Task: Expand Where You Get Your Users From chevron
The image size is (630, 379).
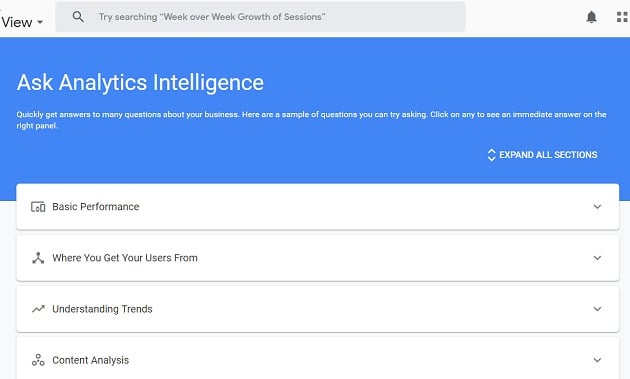Action: click(x=597, y=258)
